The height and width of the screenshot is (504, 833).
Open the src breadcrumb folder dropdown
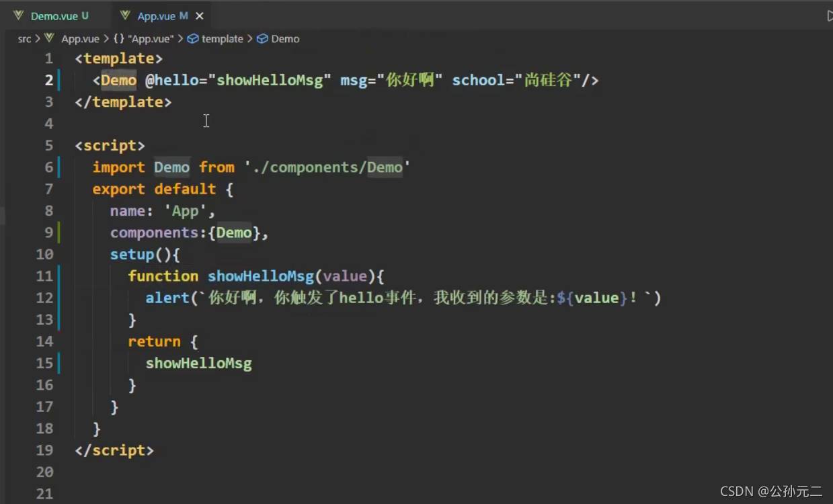(24, 39)
